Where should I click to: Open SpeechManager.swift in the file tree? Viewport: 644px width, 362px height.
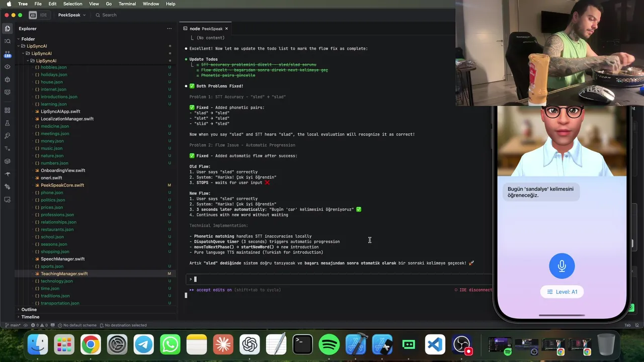pyautogui.click(x=62, y=259)
